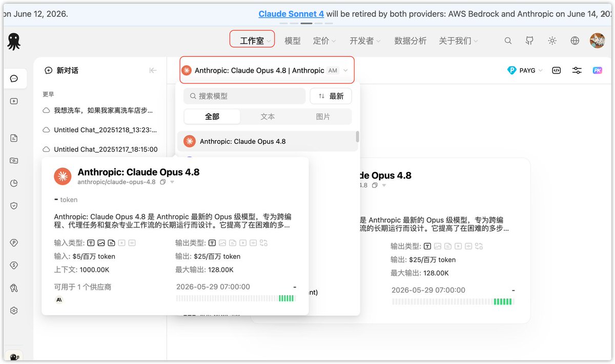The height and width of the screenshot is (364, 615).
Task: Click the banner carousel indicator dots
Action: click(x=307, y=23)
